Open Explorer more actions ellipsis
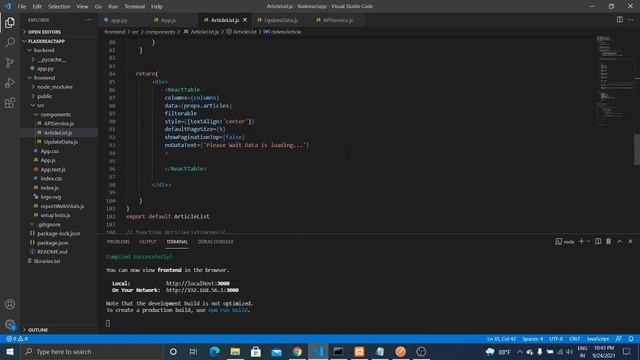 coord(88,20)
